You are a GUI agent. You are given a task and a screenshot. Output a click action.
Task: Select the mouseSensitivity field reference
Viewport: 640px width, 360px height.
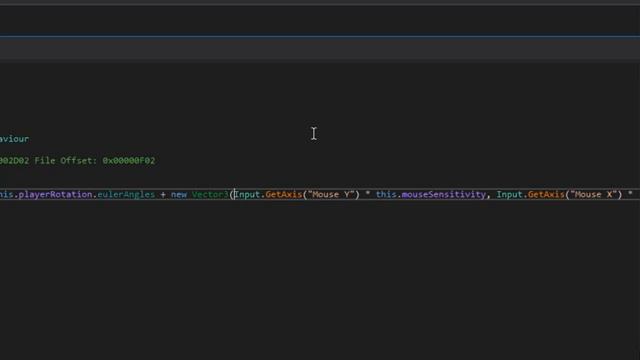pyautogui.click(x=444, y=195)
